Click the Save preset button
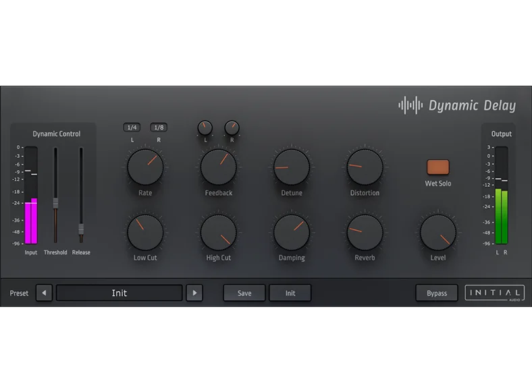 pyautogui.click(x=244, y=293)
